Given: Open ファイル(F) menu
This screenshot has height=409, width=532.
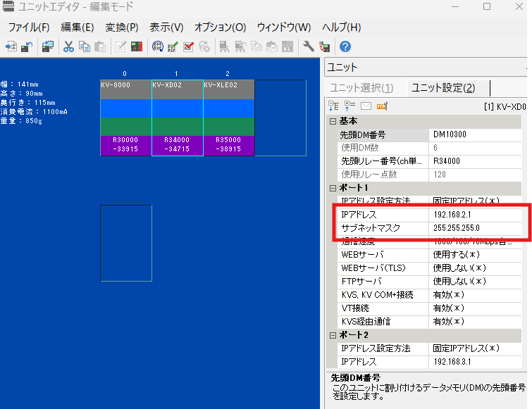Looking at the screenshot, I should pyautogui.click(x=29, y=27).
